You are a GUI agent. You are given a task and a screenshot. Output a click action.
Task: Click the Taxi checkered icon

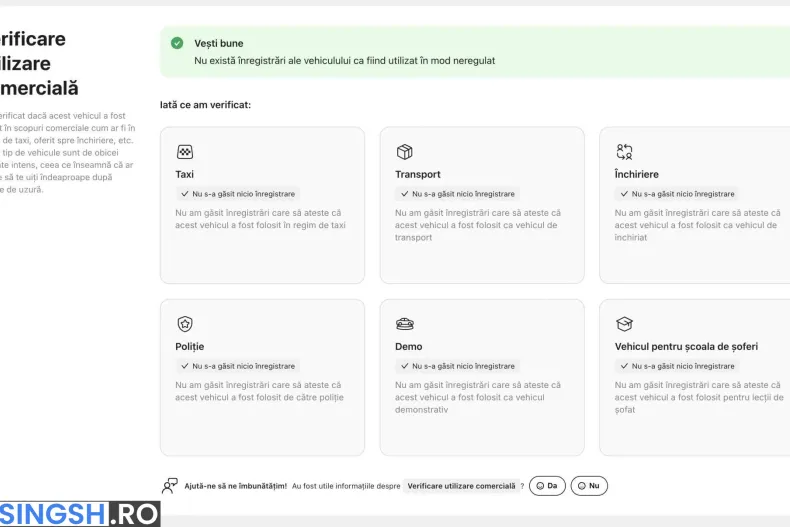click(185, 152)
